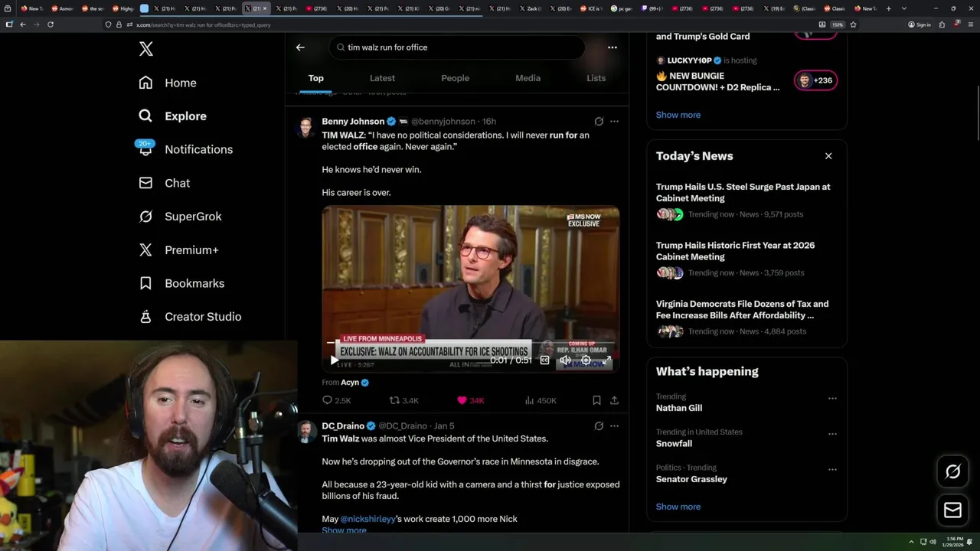980x551 pixels.
Task: Open options for Snowfall trend
Action: click(832, 434)
